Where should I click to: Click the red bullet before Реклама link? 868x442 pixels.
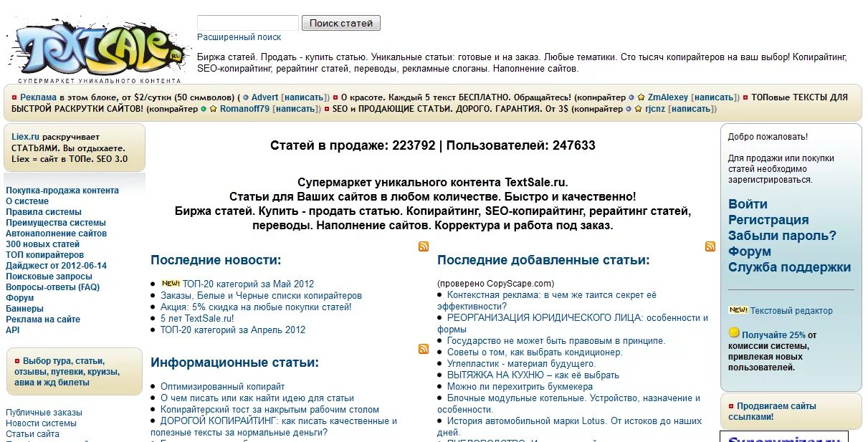pyautogui.click(x=14, y=97)
